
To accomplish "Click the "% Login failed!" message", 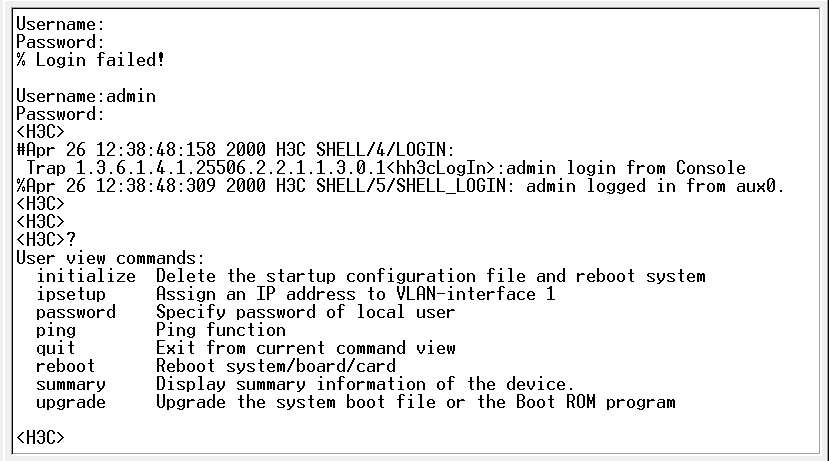I will coord(91,60).
